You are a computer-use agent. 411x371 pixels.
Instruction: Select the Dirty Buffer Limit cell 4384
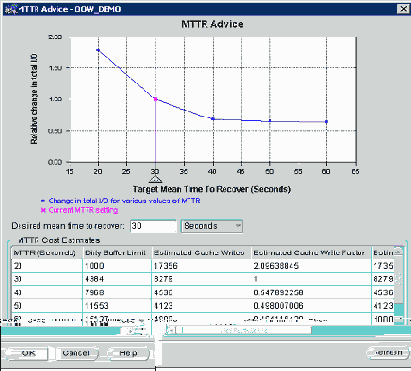[117, 279]
